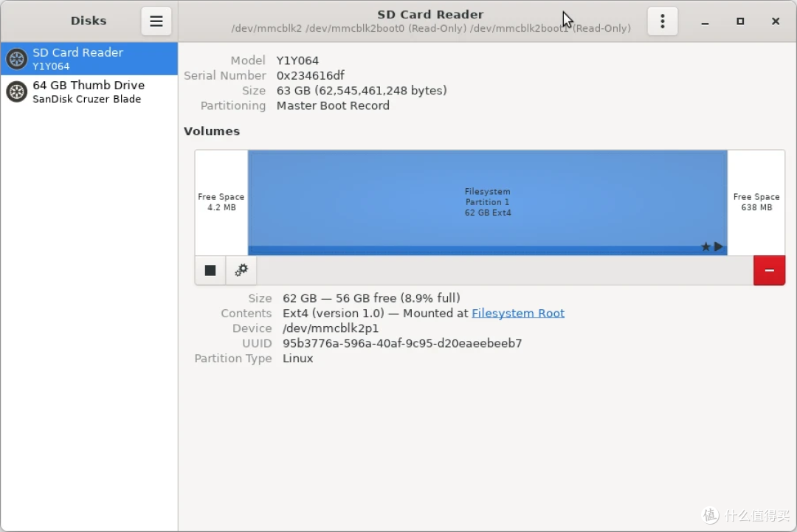Click the 64 GB Thumb Drive icon
Image resolution: width=797 pixels, height=532 pixels.
tap(17, 92)
